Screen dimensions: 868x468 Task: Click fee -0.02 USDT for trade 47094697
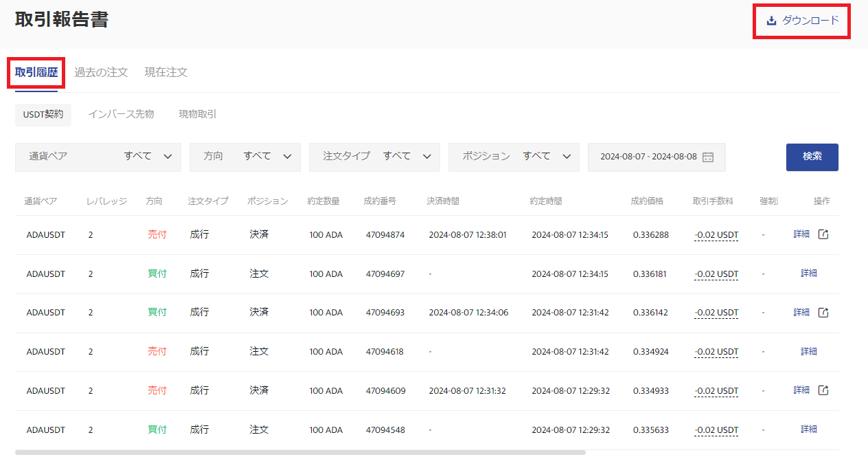pos(716,274)
